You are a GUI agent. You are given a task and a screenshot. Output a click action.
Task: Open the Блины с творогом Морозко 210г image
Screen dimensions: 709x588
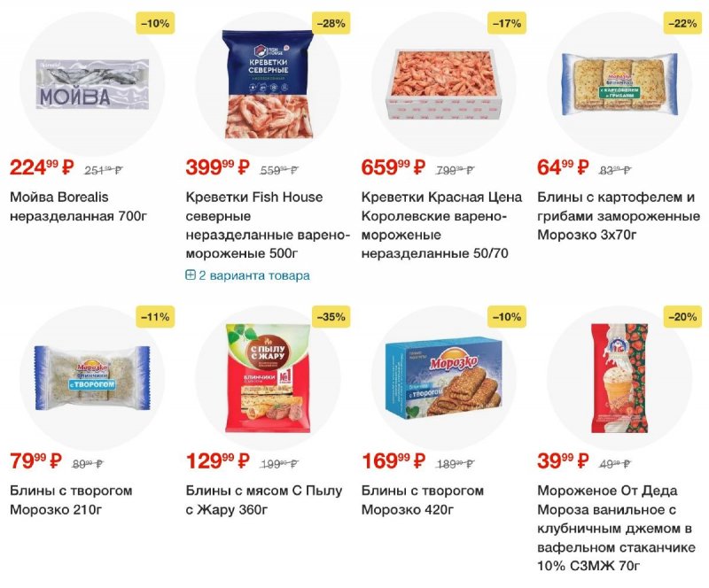pyautogui.click(x=92, y=378)
